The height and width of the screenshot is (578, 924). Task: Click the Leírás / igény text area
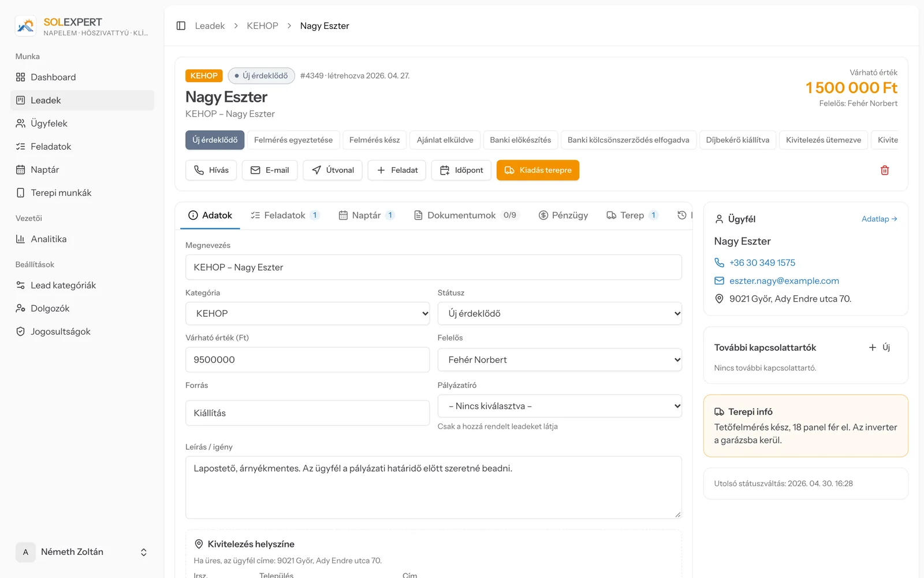(x=433, y=487)
